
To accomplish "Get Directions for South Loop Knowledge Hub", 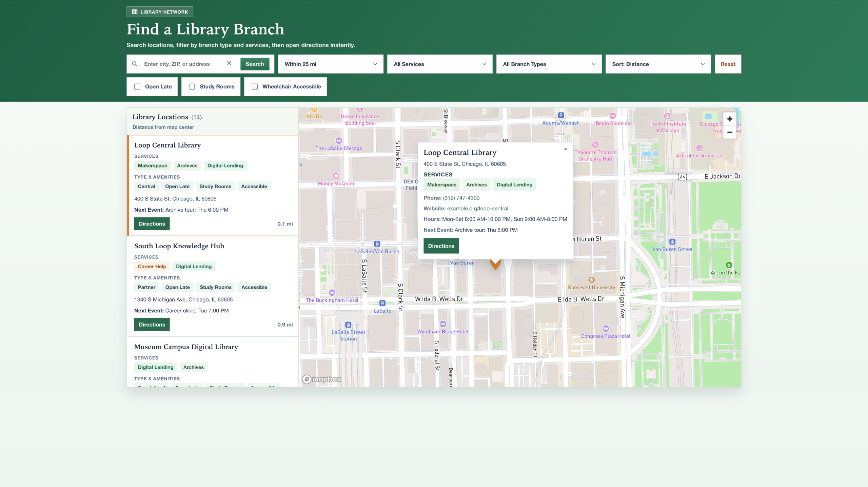I will click(x=152, y=325).
